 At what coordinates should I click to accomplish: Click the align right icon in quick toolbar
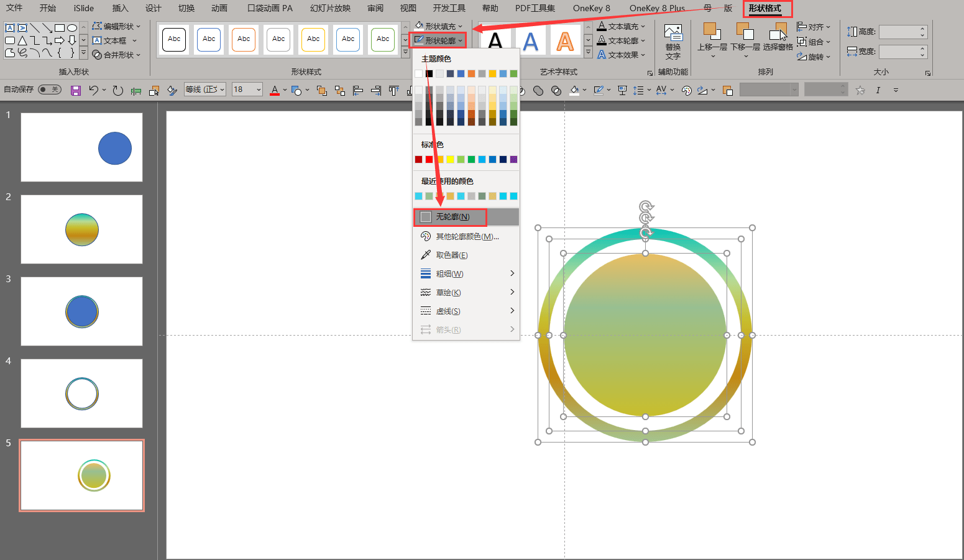[x=376, y=91]
